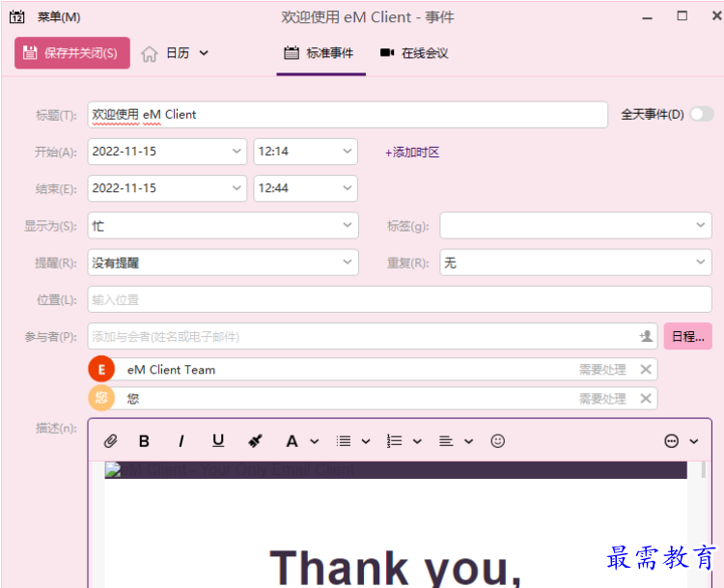The width and height of the screenshot is (724, 588).
Task: Remove attendee 您
Action: point(646,398)
